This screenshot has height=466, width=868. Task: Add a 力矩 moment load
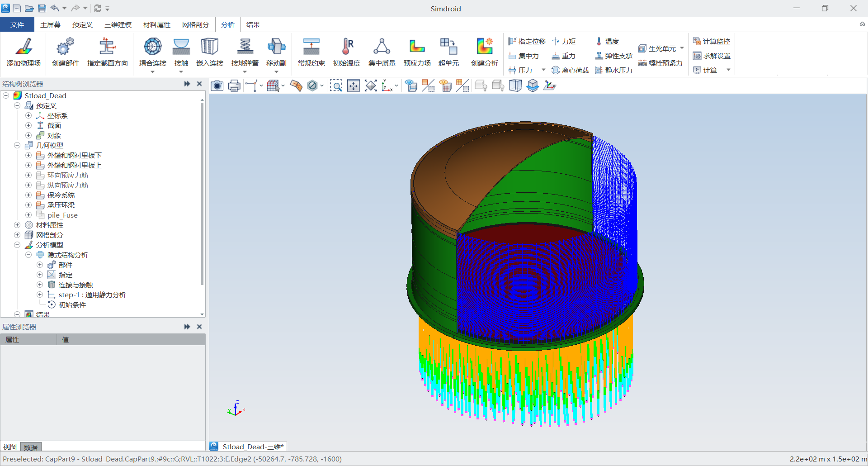click(564, 41)
